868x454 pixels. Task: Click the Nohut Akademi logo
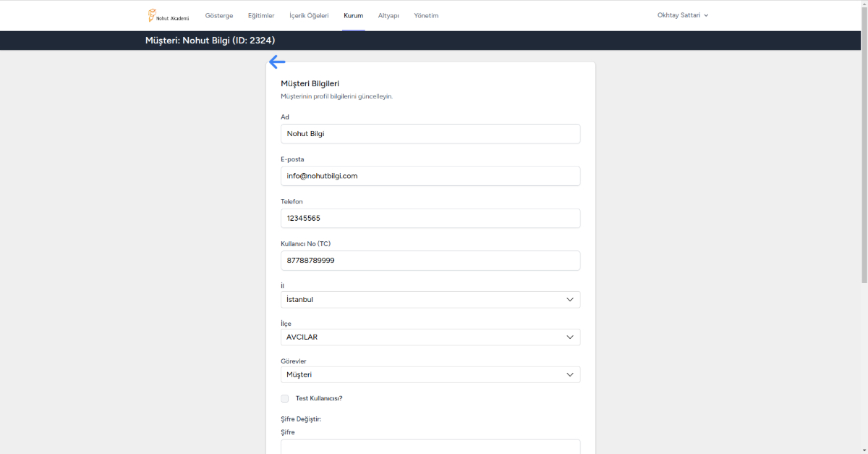click(x=169, y=15)
